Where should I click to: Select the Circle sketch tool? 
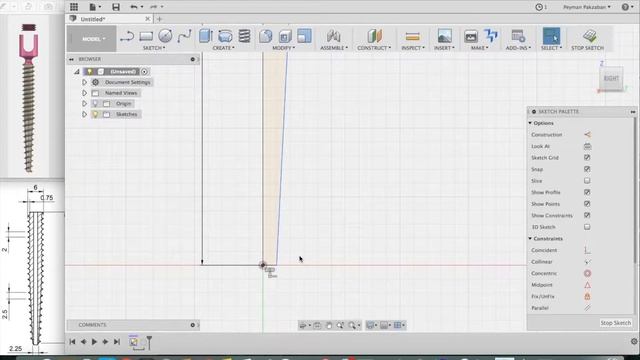point(165,36)
